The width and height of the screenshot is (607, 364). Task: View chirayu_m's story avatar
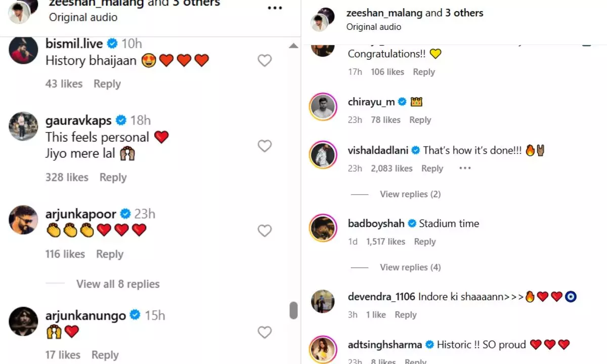point(323,107)
